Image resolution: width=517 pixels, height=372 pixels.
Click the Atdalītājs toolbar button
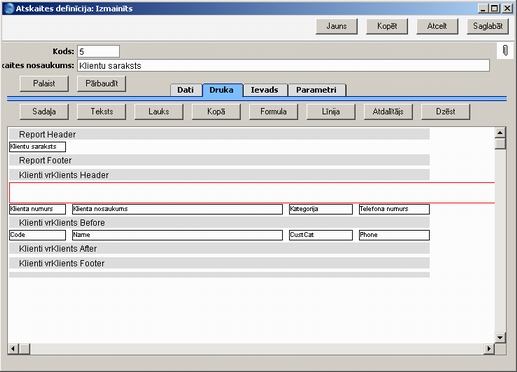pyautogui.click(x=388, y=111)
